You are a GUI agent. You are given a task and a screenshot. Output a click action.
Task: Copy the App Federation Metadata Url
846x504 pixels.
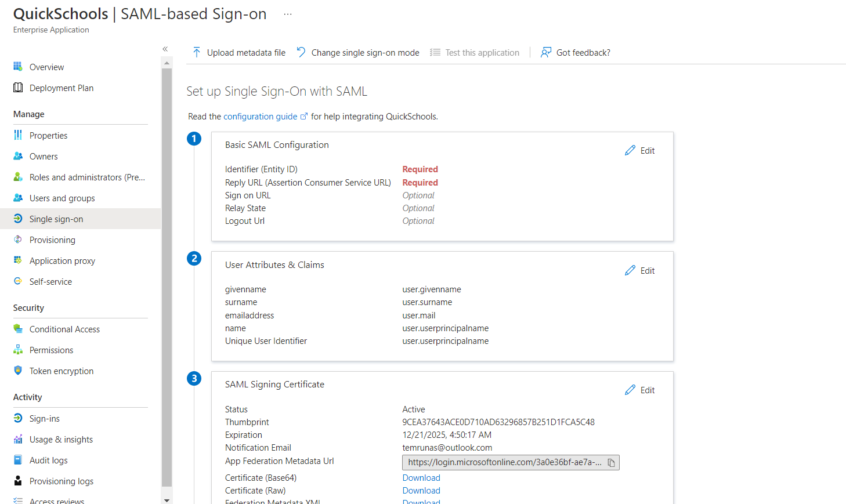611,462
